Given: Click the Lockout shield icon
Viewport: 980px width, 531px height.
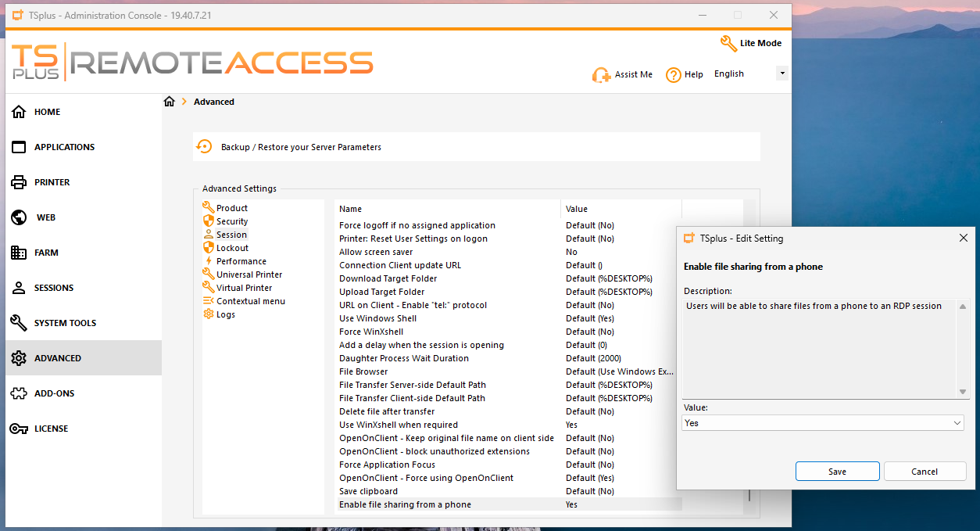Looking at the screenshot, I should pyautogui.click(x=208, y=247).
